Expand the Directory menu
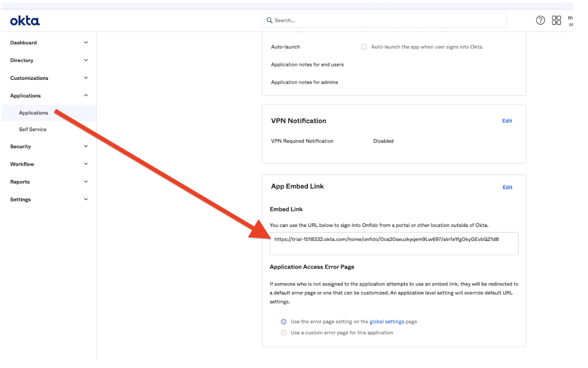The width and height of the screenshot is (588, 368). (48, 60)
